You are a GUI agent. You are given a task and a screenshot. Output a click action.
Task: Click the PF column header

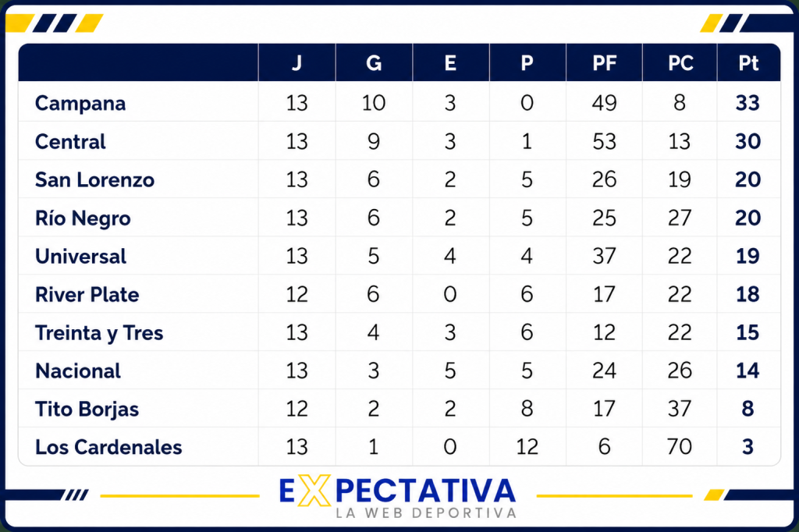pyautogui.click(x=605, y=62)
